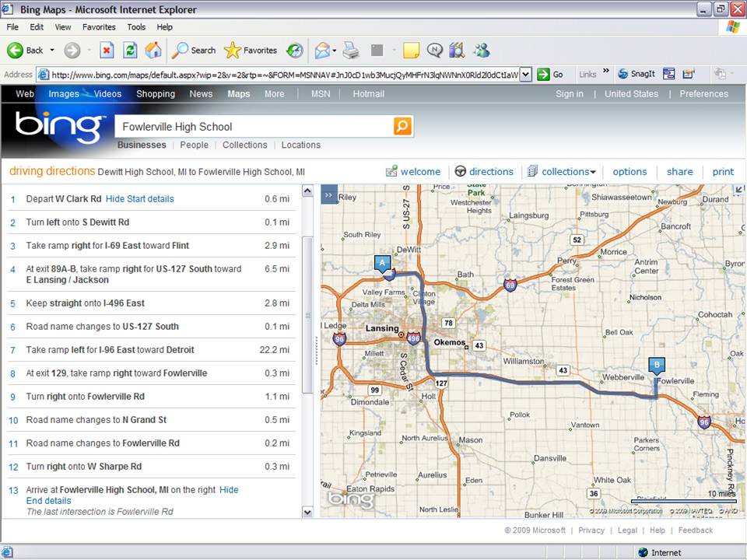Open the Messenger people icon
747x560 pixels.
[x=482, y=50]
